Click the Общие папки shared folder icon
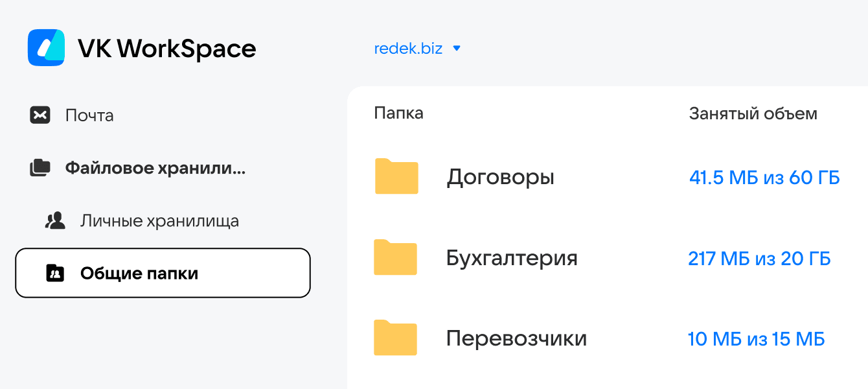The height and width of the screenshot is (389, 868). pos(56,273)
